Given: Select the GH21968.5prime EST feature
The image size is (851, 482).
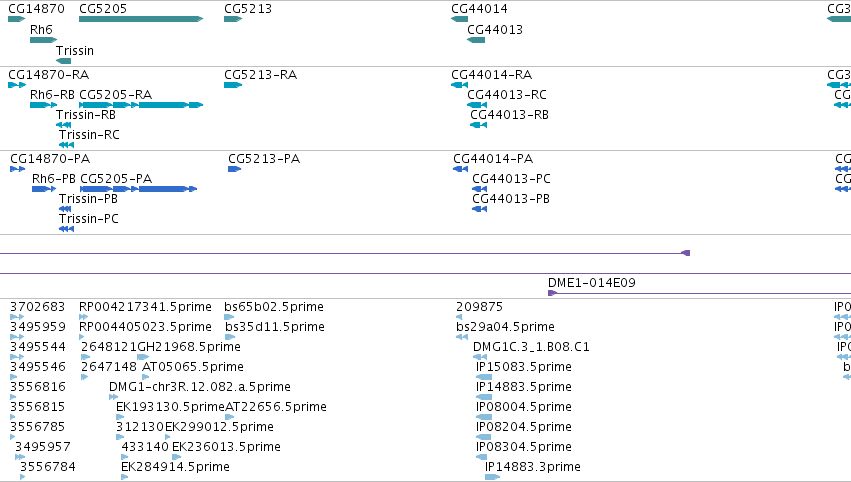Looking at the screenshot, I should tap(143, 357).
